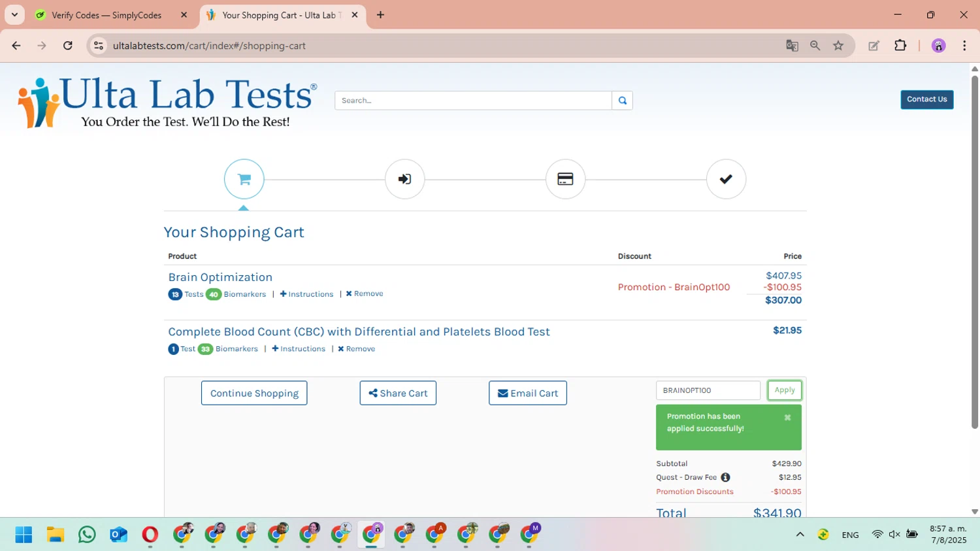Click the Promotion Discounts summary label

click(x=694, y=492)
